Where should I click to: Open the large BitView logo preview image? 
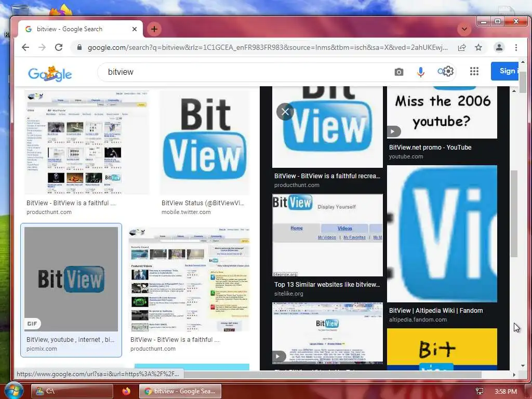click(327, 127)
